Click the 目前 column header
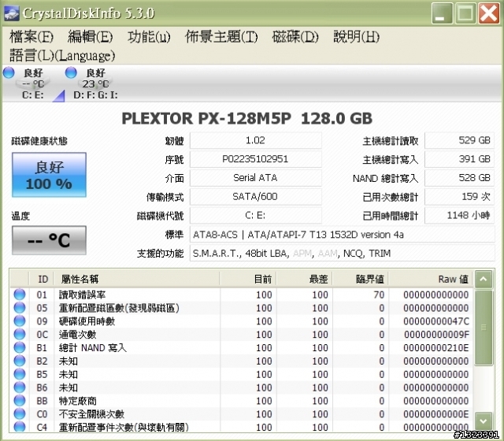504x441 pixels. click(248, 279)
